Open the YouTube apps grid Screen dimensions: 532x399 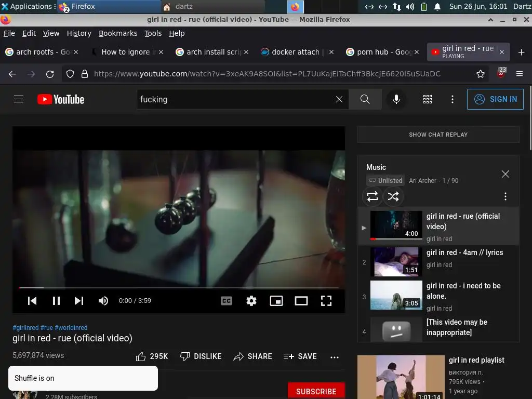pos(428,99)
